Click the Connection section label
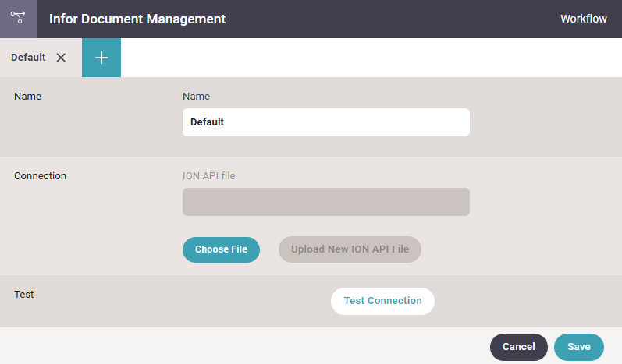Viewport: 622px width, 364px height. tap(40, 176)
